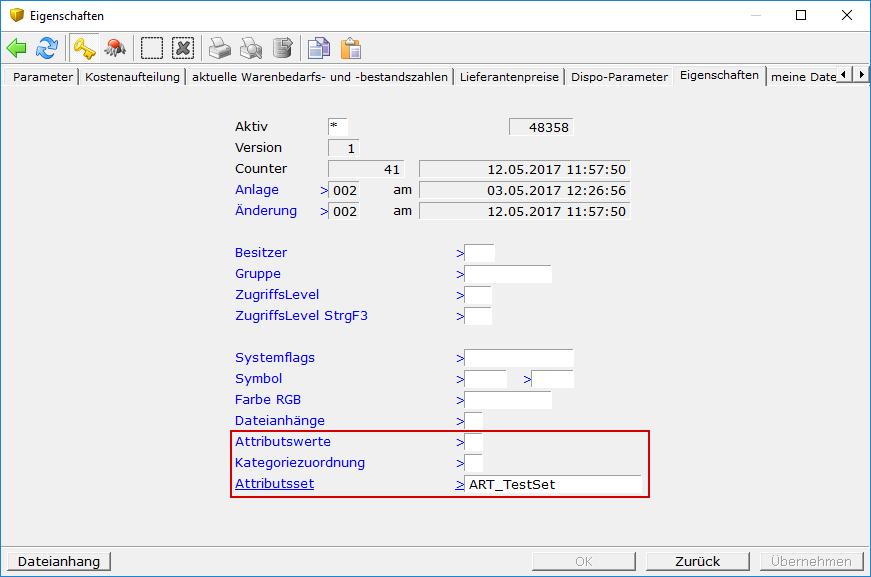This screenshot has height=577, width=871.
Task: Click the dashed box with X icon
Action: pyautogui.click(x=182, y=48)
